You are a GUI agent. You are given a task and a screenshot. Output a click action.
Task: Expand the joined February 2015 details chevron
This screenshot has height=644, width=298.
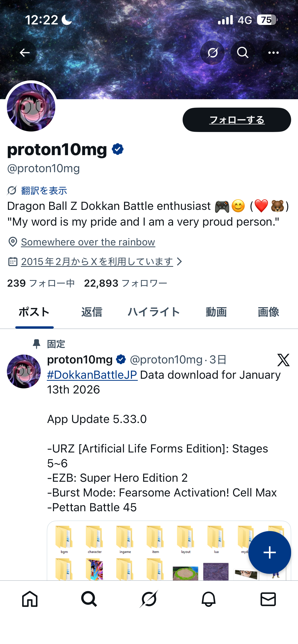(180, 261)
